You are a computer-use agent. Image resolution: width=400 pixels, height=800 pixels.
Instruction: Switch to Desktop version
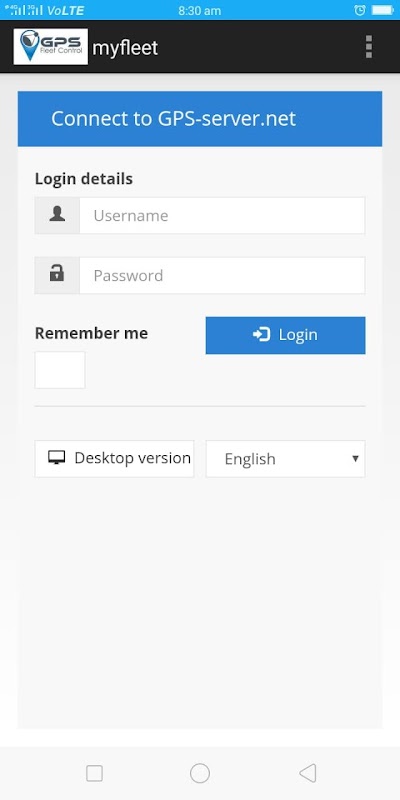114,459
